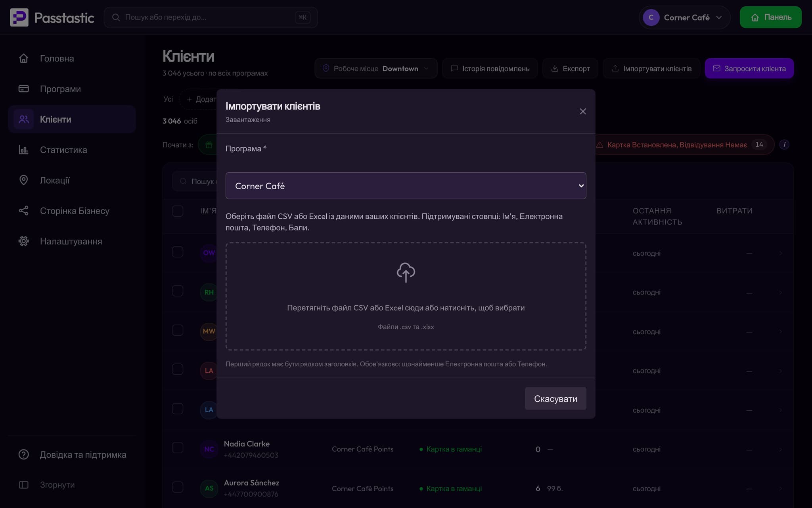Check the MW client row checkbox
Screen dimensions: 812x508
178,330
